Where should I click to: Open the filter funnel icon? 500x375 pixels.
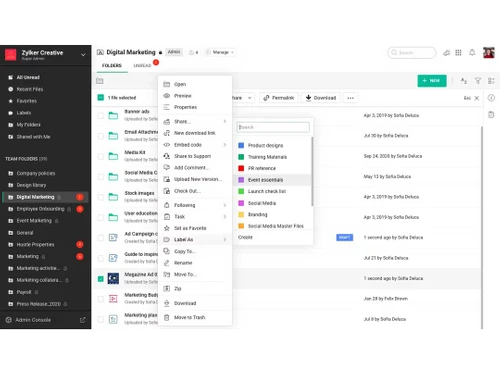point(478,81)
